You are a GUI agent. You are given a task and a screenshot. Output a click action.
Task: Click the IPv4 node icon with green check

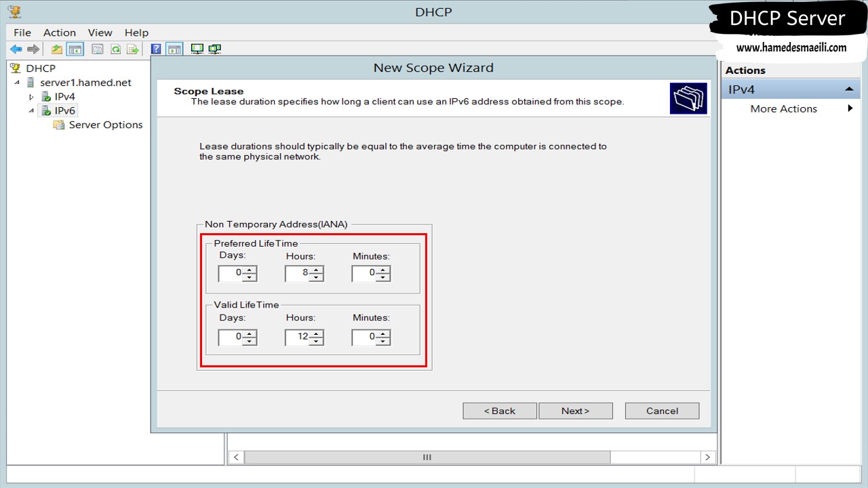tap(45, 96)
